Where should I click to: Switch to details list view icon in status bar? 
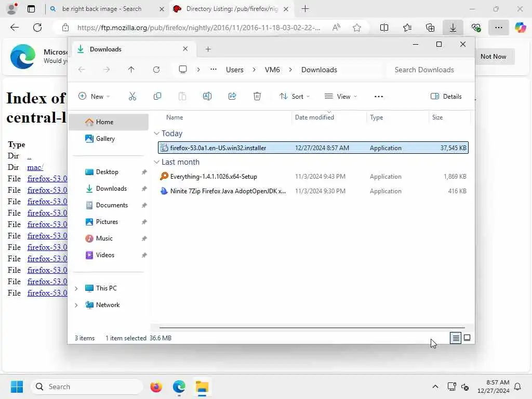(x=456, y=338)
